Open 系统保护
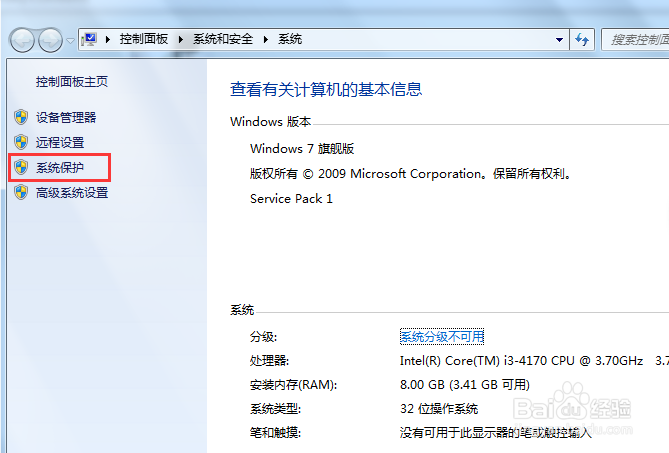Viewport: 669px width, 453px height. pos(60,168)
